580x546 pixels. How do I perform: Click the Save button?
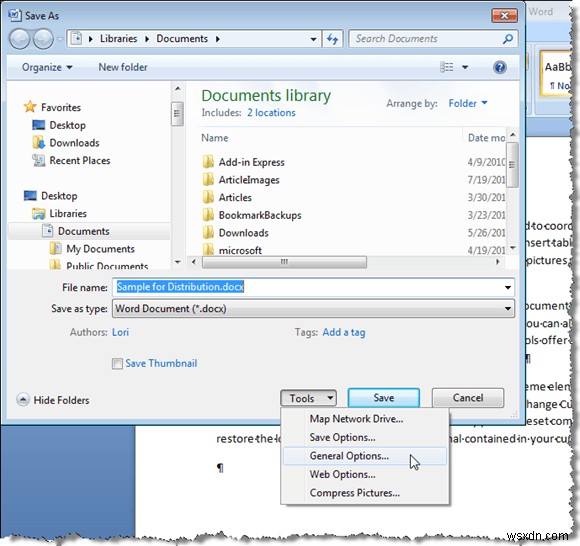click(x=384, y=398)
